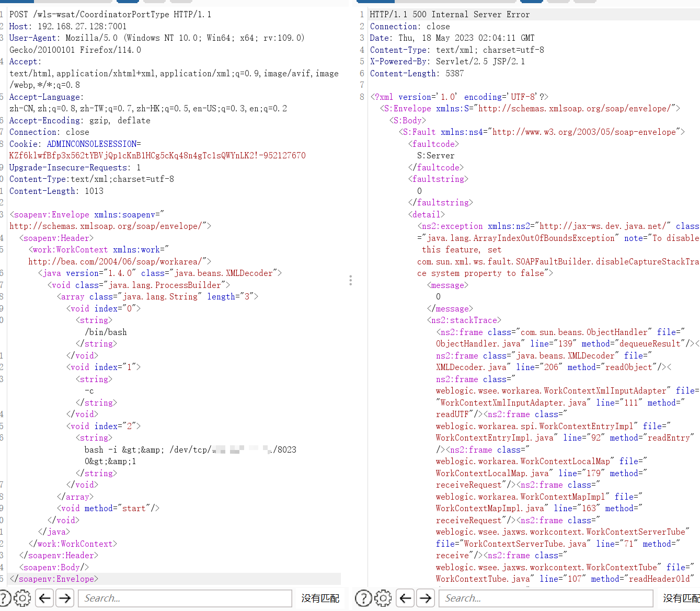
Task: Click the request panel '没有匹配' match label
Action: click(x=320, y=598)
